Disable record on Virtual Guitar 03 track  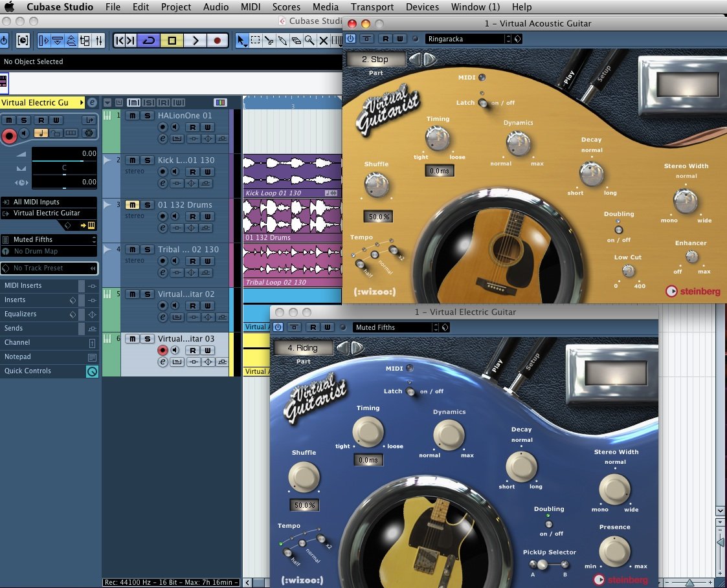click(x=162, y=351)
